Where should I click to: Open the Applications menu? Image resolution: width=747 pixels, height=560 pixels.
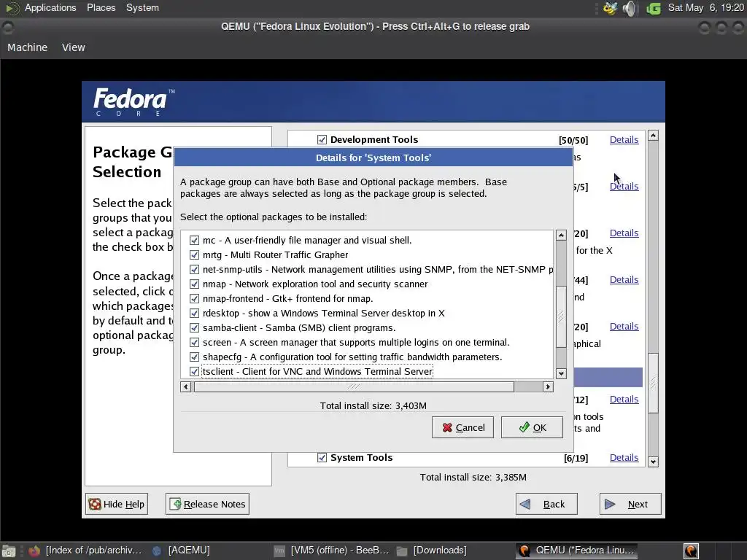tap(50, 7)
